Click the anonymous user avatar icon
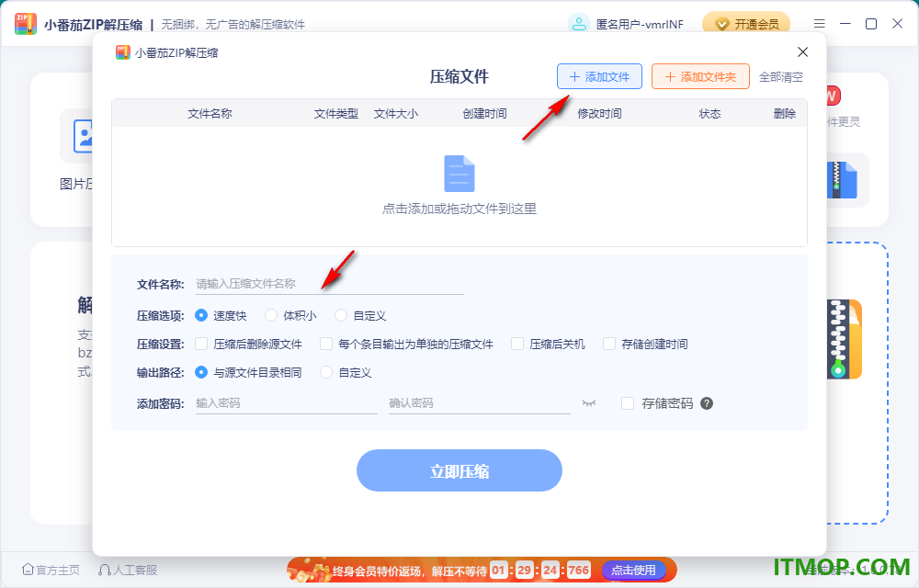This screenshot has height=588, width=919. coord(578,23)
